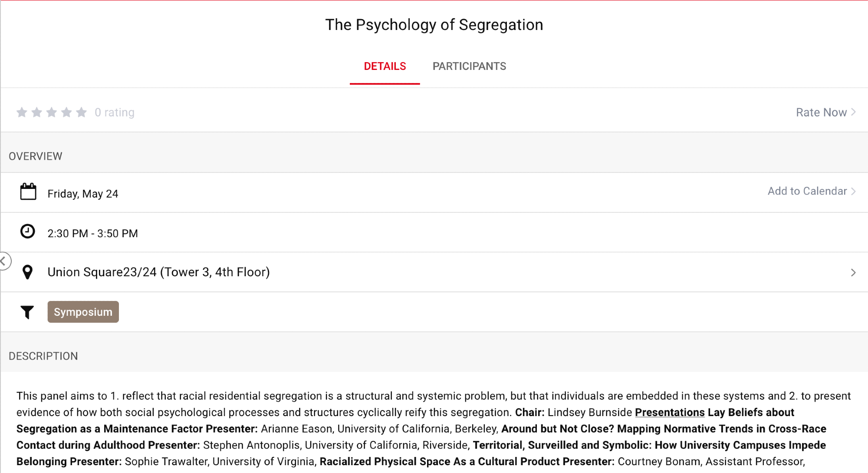Select the first rating star

(x=22, y=112)
